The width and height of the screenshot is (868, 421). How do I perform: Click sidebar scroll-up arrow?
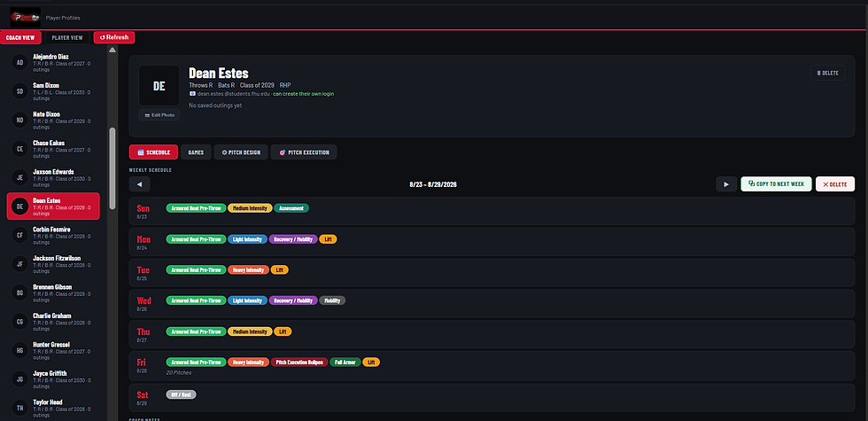(112, 51)
